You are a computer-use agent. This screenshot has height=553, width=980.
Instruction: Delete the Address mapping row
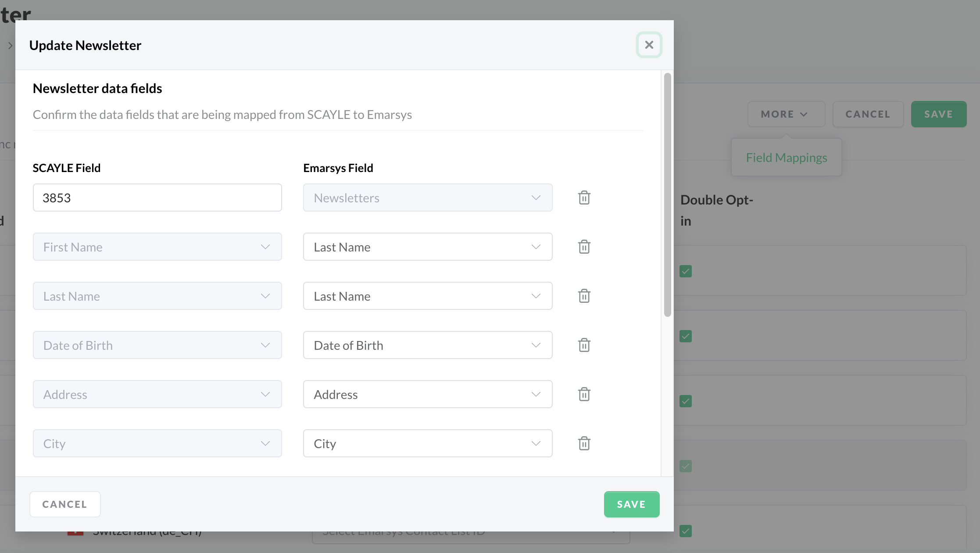pyautogui.click(x=584, y=394)
